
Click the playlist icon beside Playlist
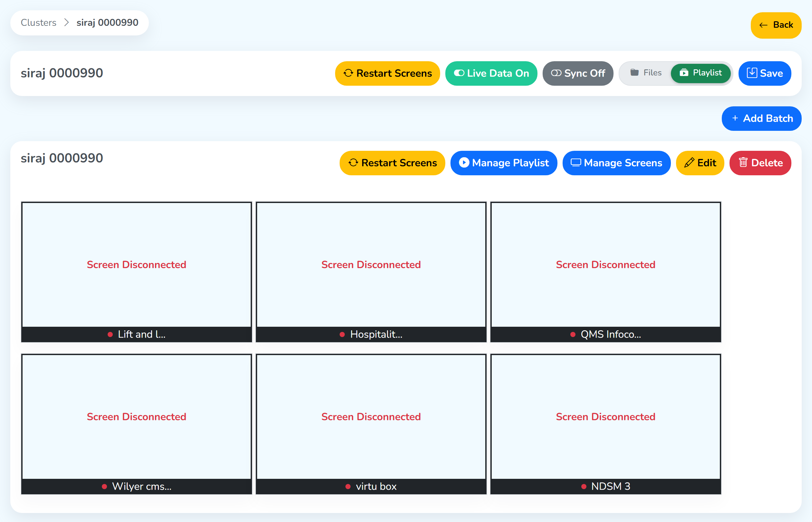click(x=684, y=72)
